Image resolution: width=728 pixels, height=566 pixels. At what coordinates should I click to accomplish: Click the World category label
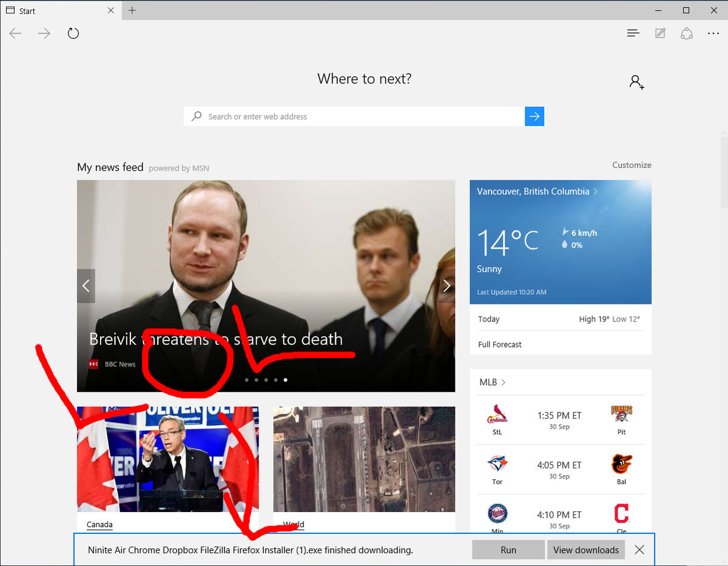[x=294, y=524]
